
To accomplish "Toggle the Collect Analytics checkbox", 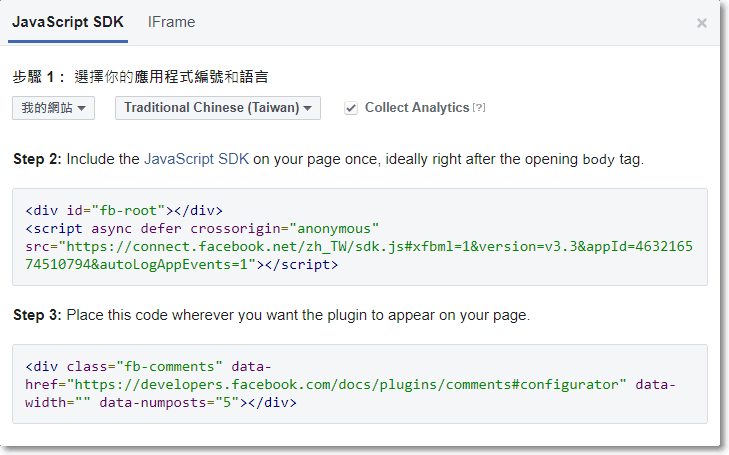I will click(x=351, y=108).
